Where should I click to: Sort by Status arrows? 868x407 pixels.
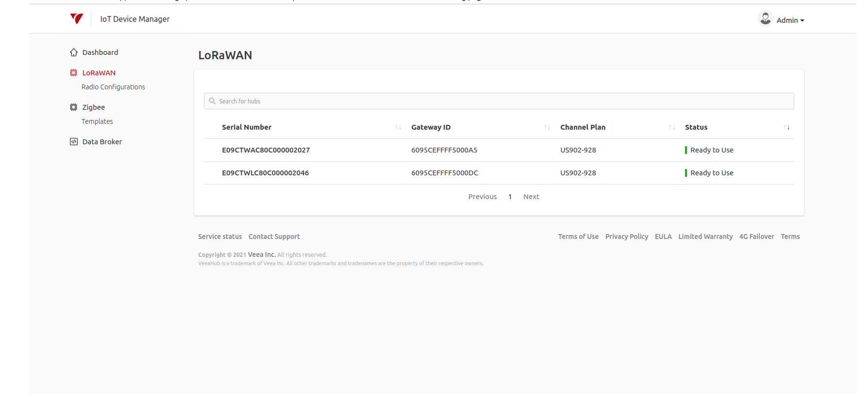click(786, 127)
